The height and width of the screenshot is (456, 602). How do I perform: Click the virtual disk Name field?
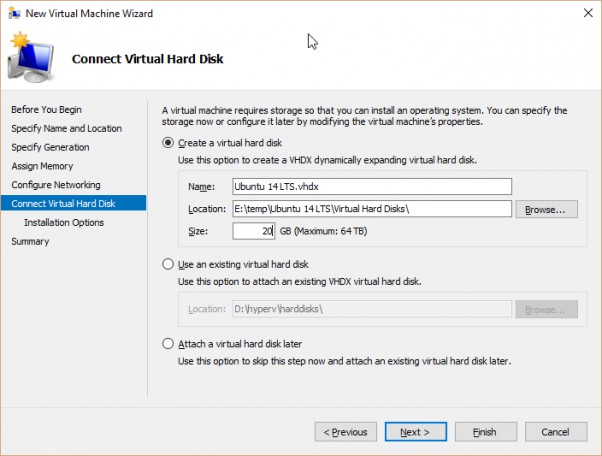[x=372, y=187]
